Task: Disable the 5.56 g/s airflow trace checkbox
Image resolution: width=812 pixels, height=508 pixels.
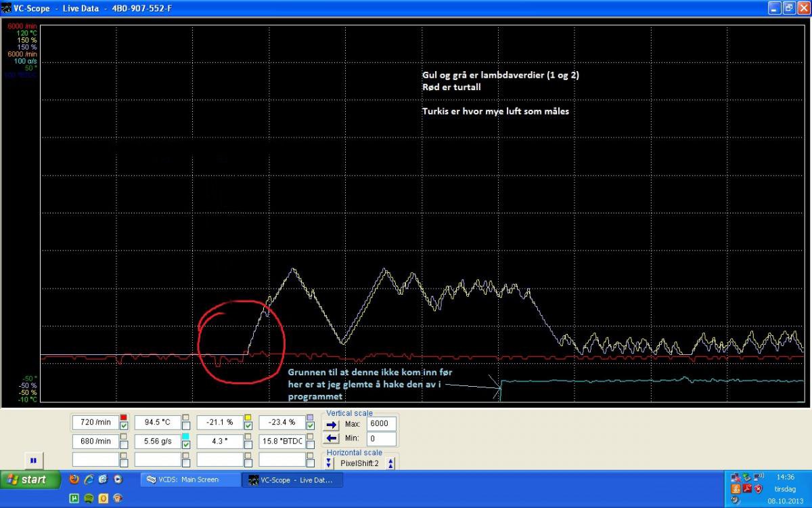Action: tap(185, 445)
